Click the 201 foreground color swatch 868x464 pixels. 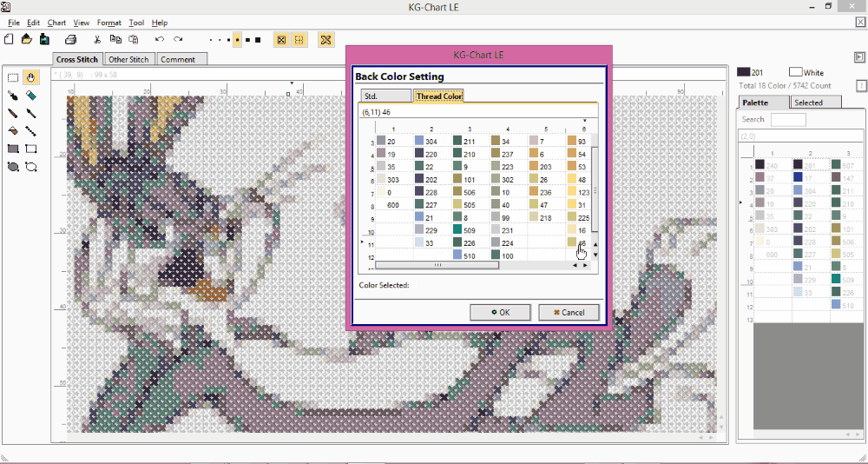pos(744,72)
